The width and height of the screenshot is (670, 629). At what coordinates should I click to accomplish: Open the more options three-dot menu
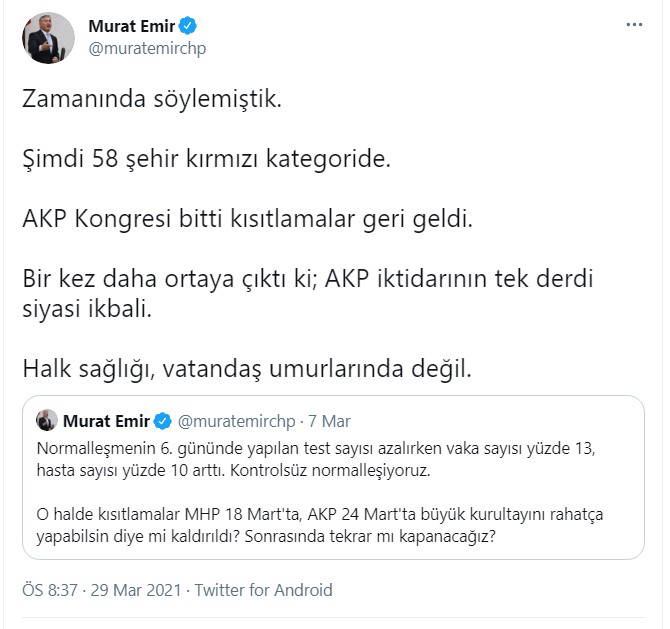(634, 26)
